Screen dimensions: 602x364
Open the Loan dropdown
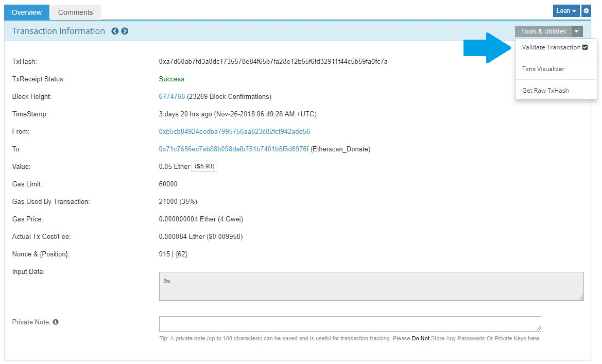pyautogui.click(x=565, y=10)
